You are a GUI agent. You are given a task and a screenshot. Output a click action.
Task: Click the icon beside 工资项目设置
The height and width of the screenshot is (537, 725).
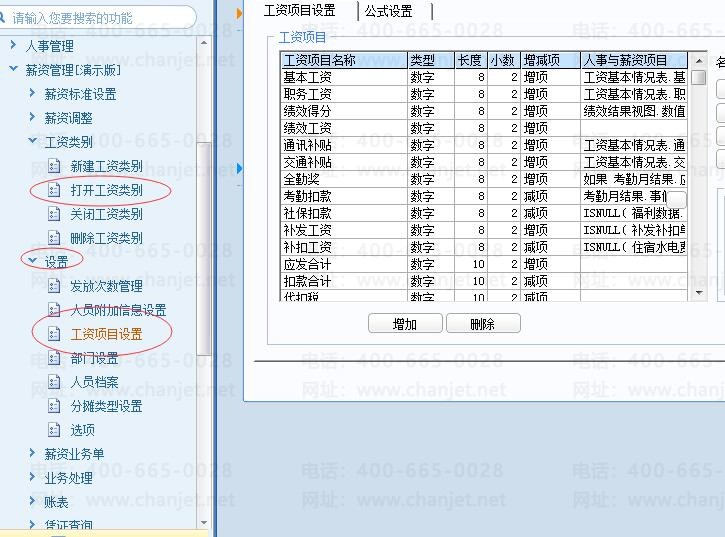coord(54,334)
